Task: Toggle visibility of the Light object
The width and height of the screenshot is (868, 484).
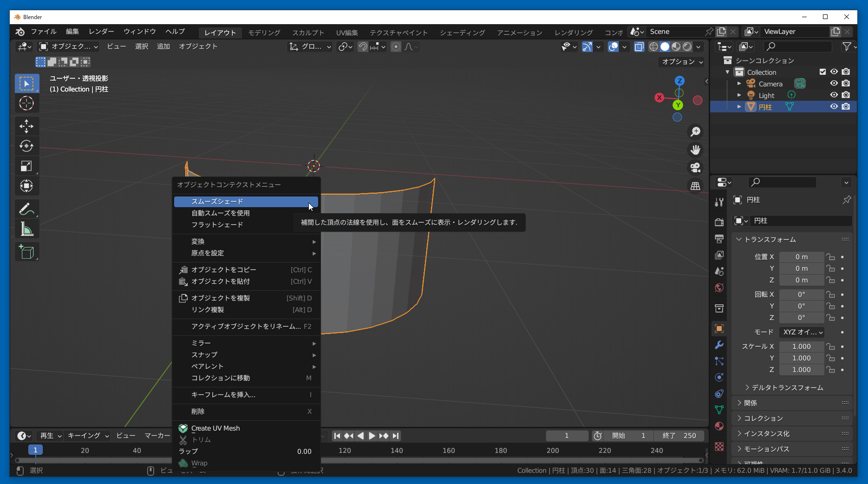Action: [x=834, y=95]
